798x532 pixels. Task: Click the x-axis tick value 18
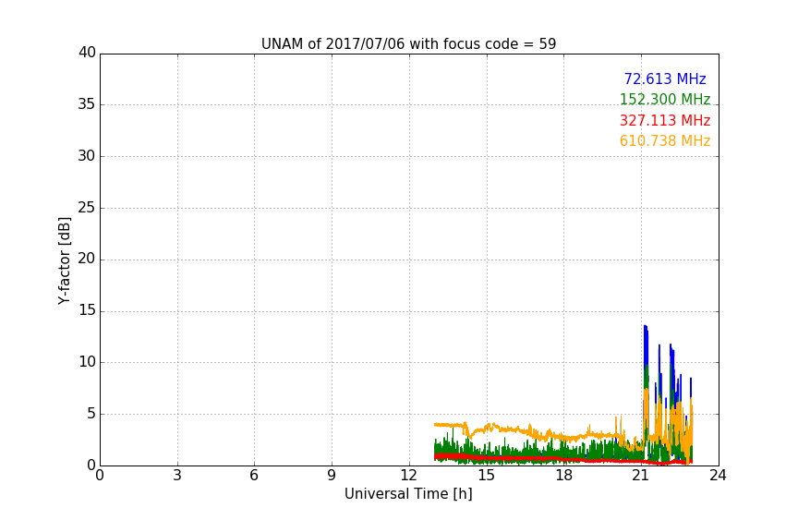(x=564, y=476)
